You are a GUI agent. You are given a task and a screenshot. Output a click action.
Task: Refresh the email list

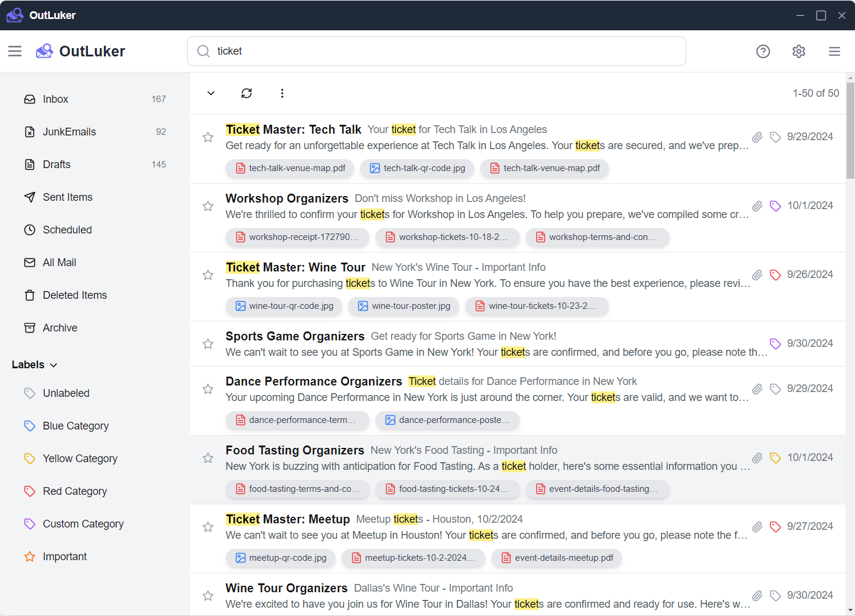tap(246, 93)
